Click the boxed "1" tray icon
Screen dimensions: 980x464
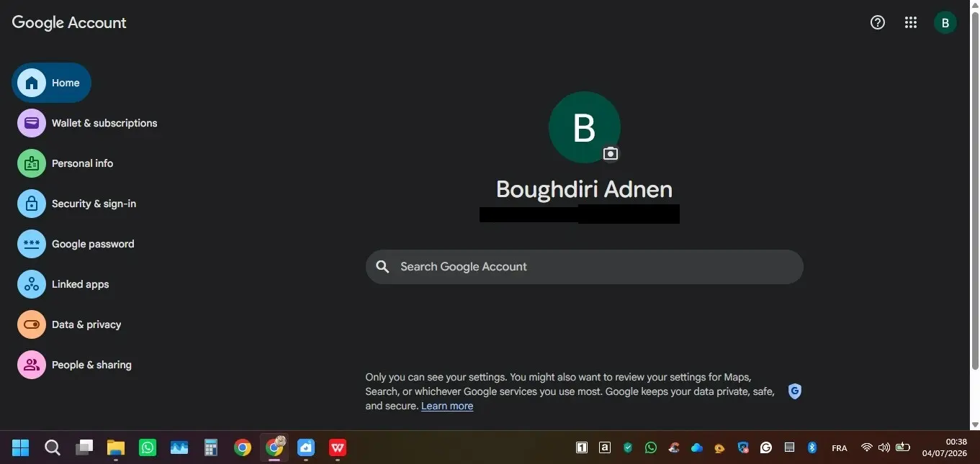[x=582, y=447]
